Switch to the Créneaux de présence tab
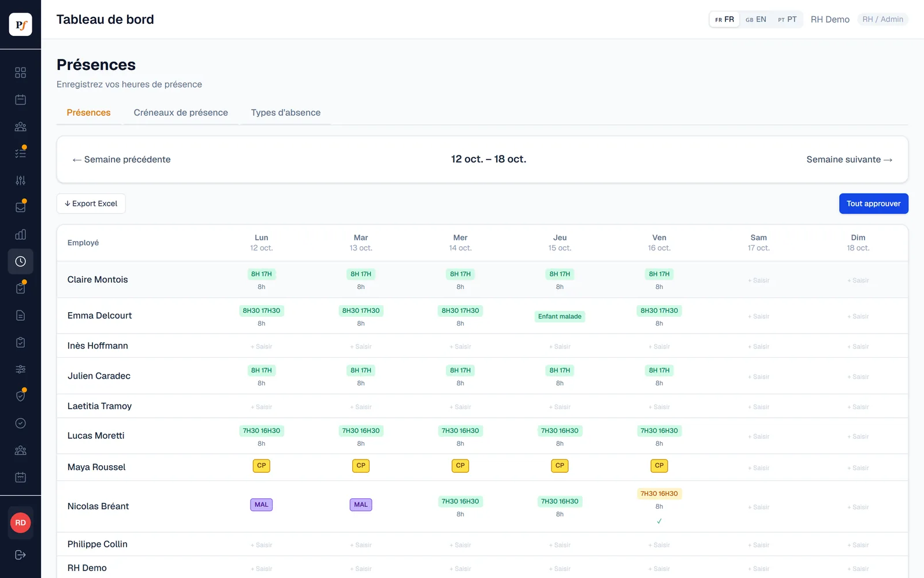Image resolution: width=924 pixels, height=578 pixels. [x=181, y=113]
